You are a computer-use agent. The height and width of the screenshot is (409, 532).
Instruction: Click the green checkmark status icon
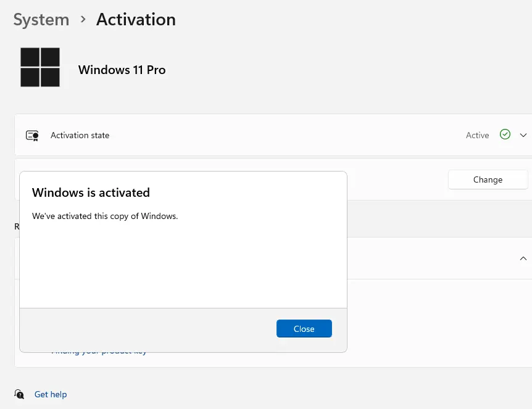coord(505,134)
